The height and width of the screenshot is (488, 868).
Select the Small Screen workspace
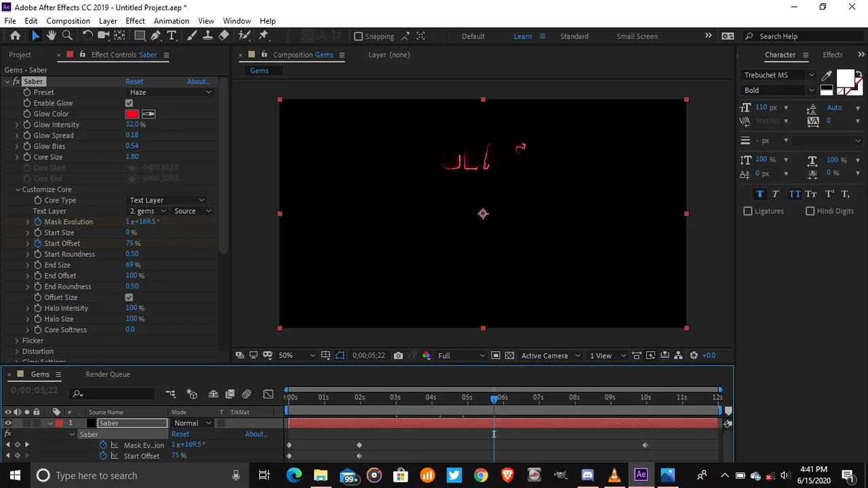point(637,36)
